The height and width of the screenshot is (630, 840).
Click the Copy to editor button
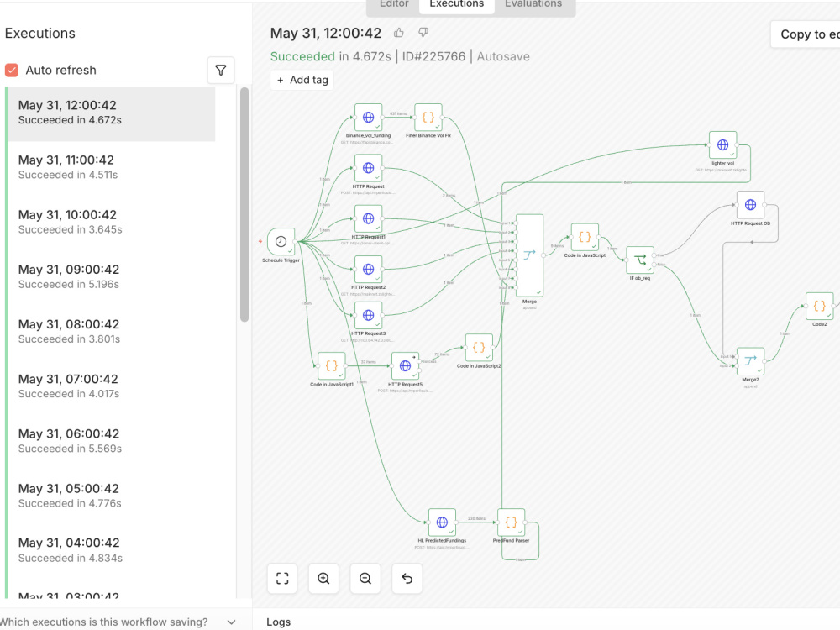[806, 34]
